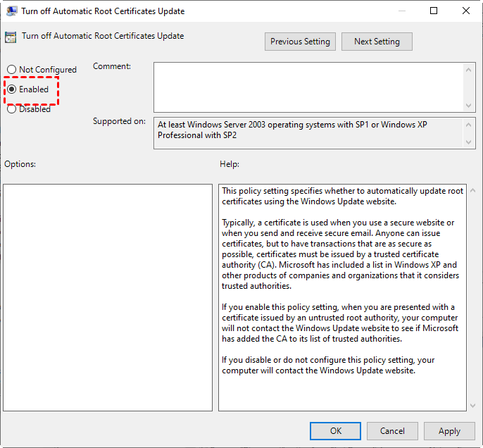Click the policy setting icon beside heading
The height and width of the screenshot is (448, 483).
pyautogui.click(x=11, y=37)
